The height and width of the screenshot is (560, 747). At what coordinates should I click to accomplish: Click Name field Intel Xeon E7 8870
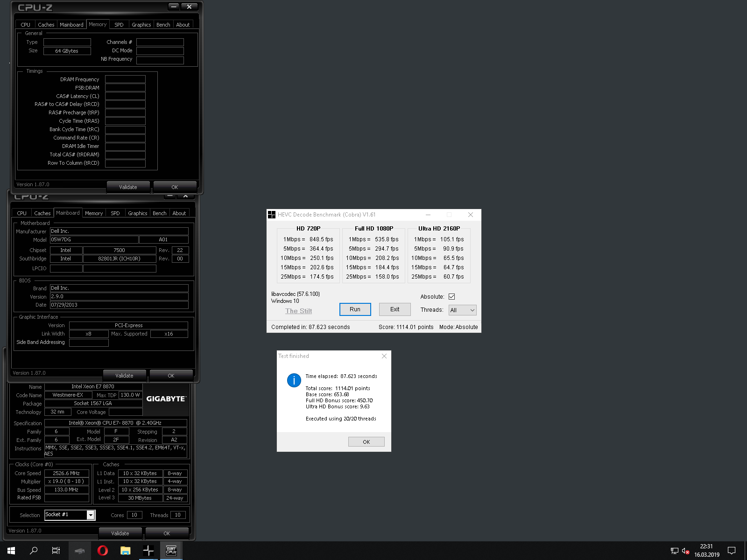pyautogui.click(x=93, y=387)
